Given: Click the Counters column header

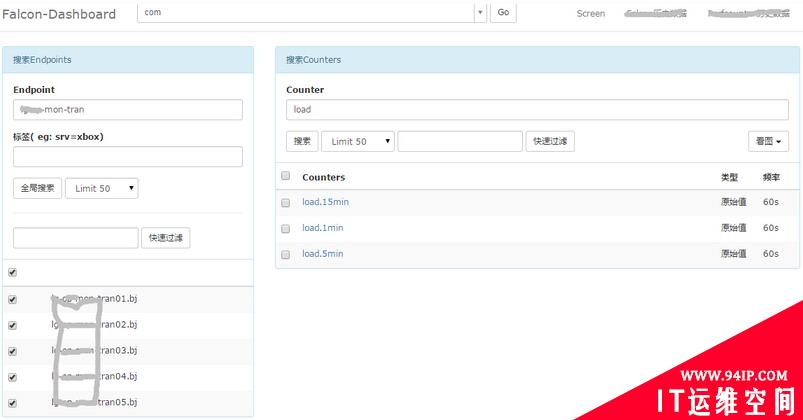Looking at the screenshot, I should [x=324, y=177].
